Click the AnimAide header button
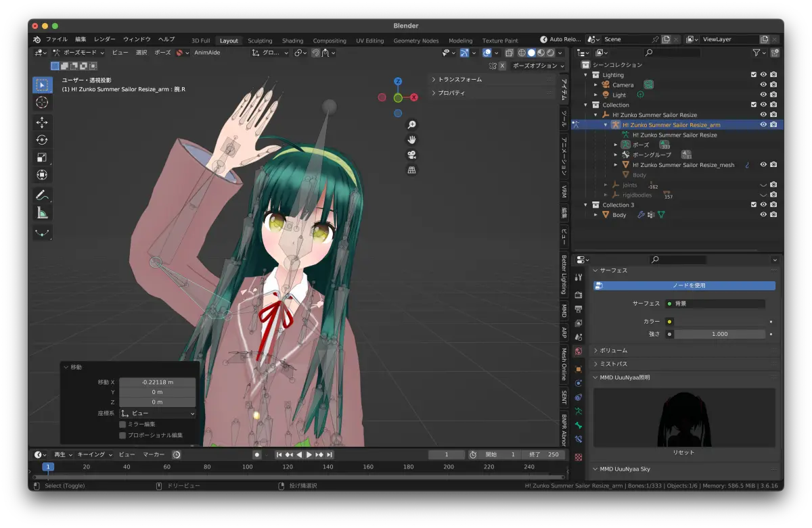The image size is (812, 528). point(207,53)
